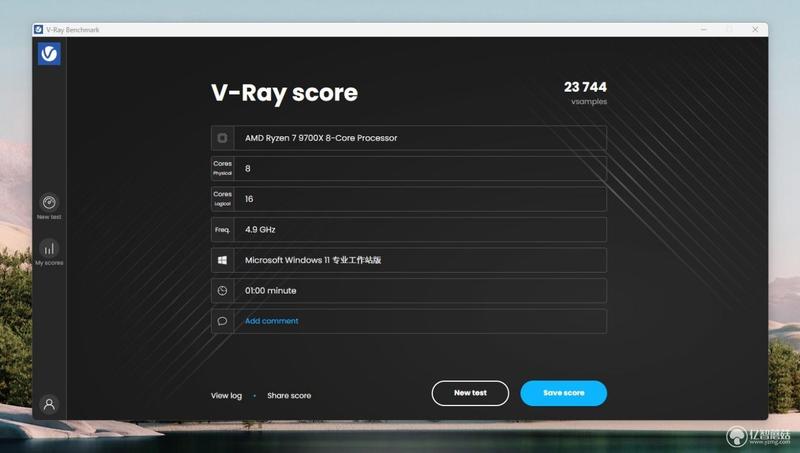Image resolution: width=800 pixels, height=453 pixels.
Task: Open New test from the sidebar gauge icon
Action: click(x=49, y=203)
